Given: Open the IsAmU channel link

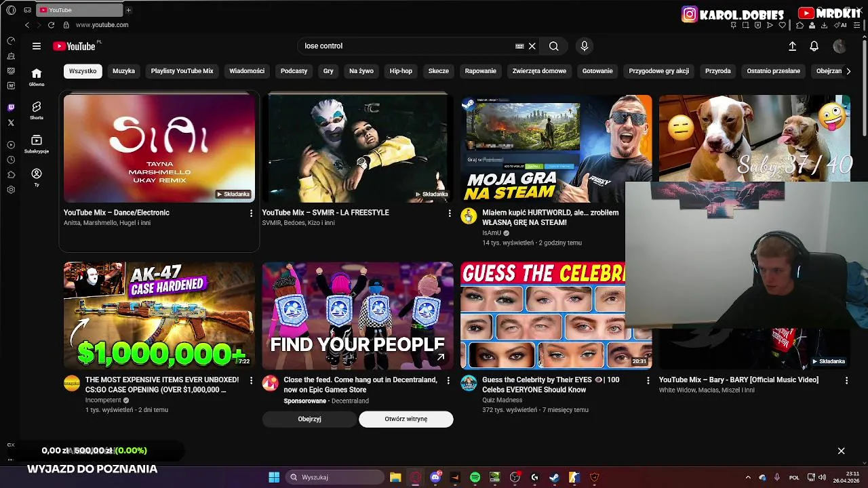Looking at the screenshot, I should click(x=492, y=232).
